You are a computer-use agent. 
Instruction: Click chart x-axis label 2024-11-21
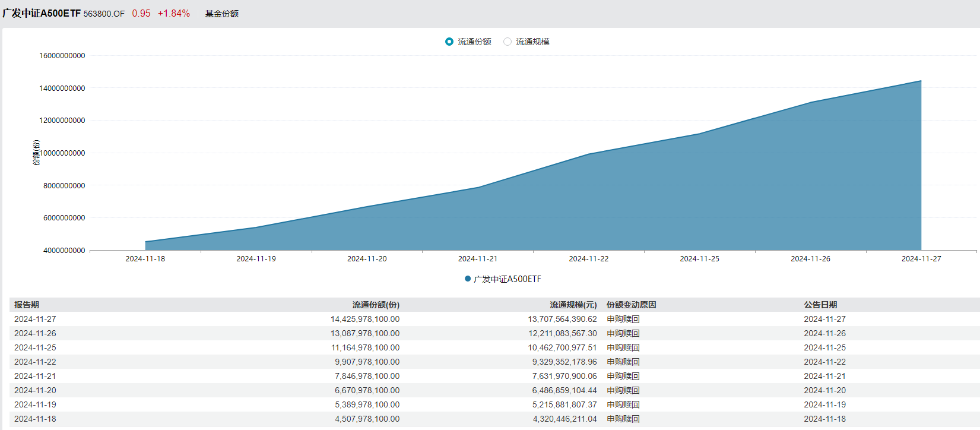(478, 258)
